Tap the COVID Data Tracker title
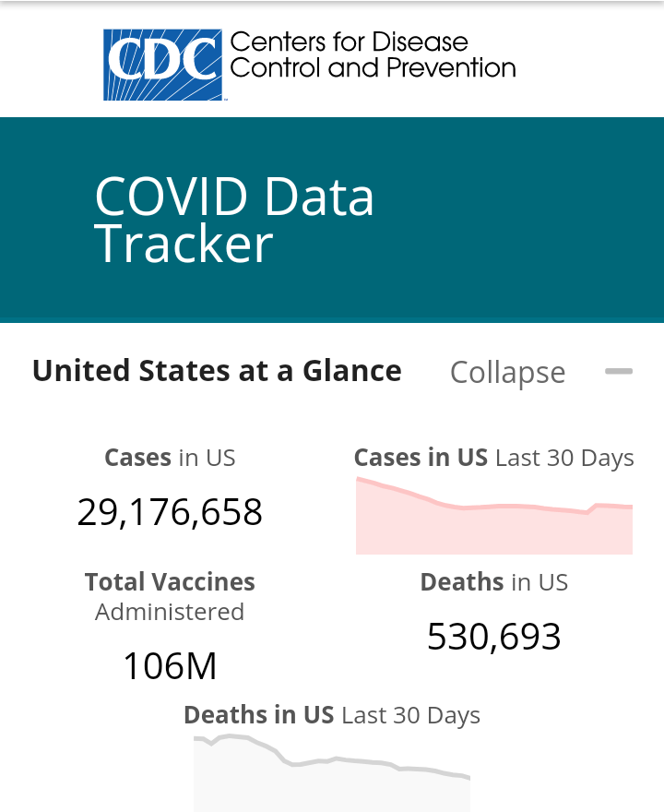 234,220
